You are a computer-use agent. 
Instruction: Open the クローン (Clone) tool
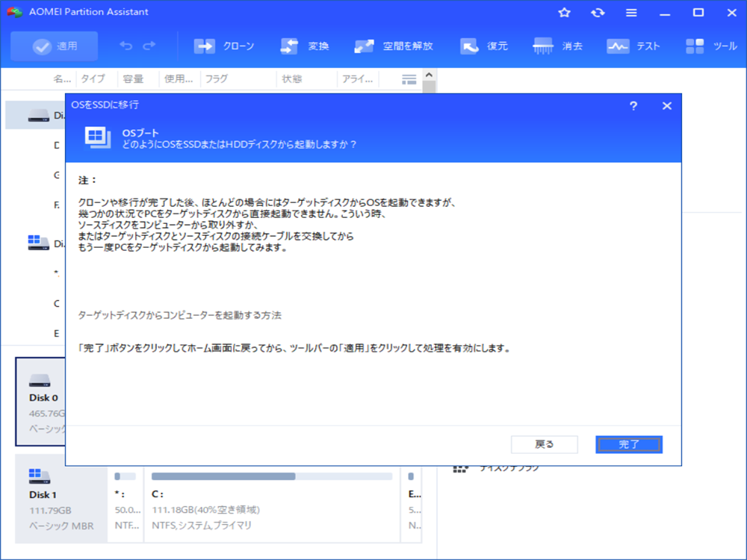tap(224, 46)
